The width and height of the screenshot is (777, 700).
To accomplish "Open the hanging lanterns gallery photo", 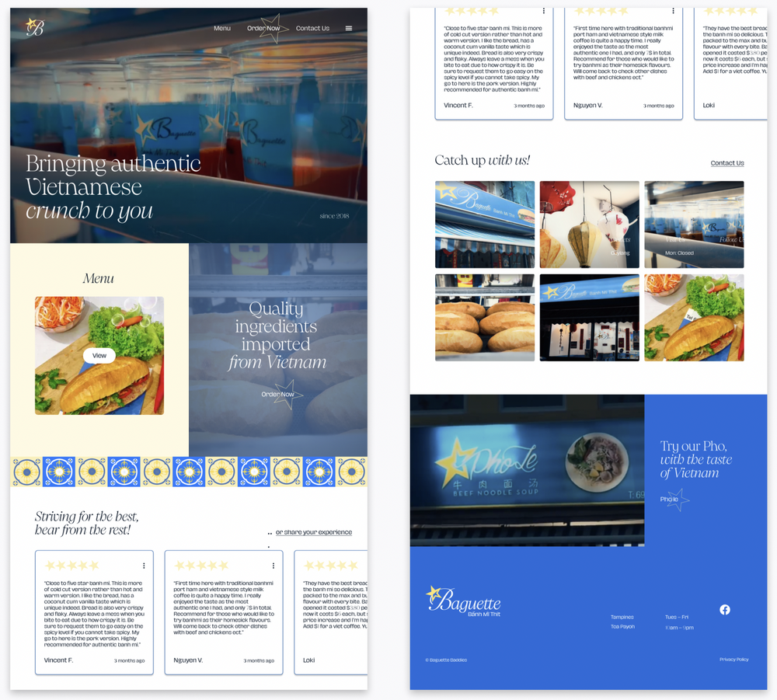I will [589, 225].
